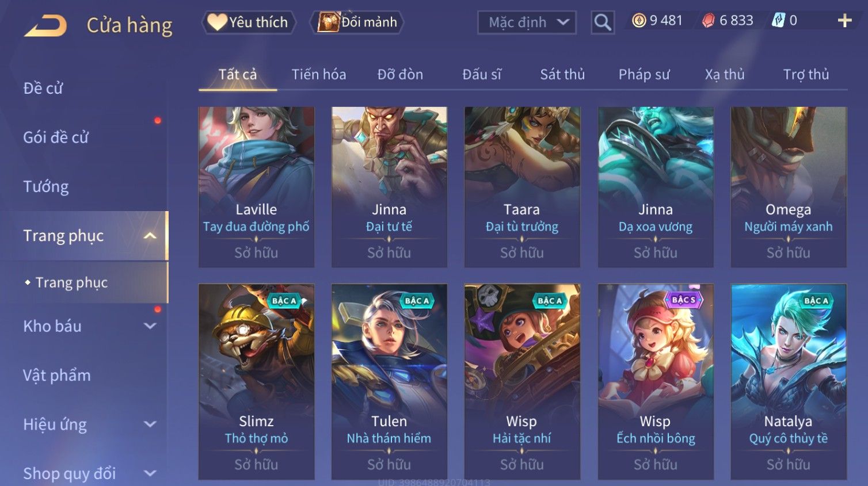The image size is (868, 486).
Task: Go to the Tướng sidebar section
Action: pyautogui.click(x=46, y=186)
